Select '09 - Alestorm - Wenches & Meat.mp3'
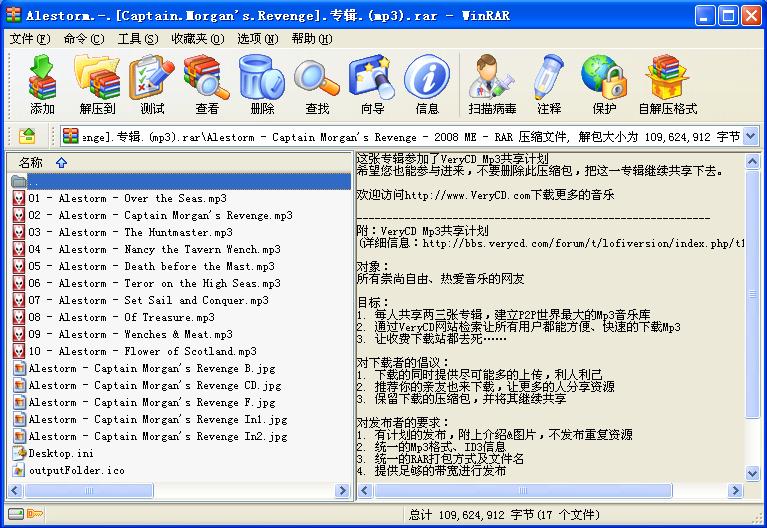Viewport: 767px width, 528px height. [122, 334]
